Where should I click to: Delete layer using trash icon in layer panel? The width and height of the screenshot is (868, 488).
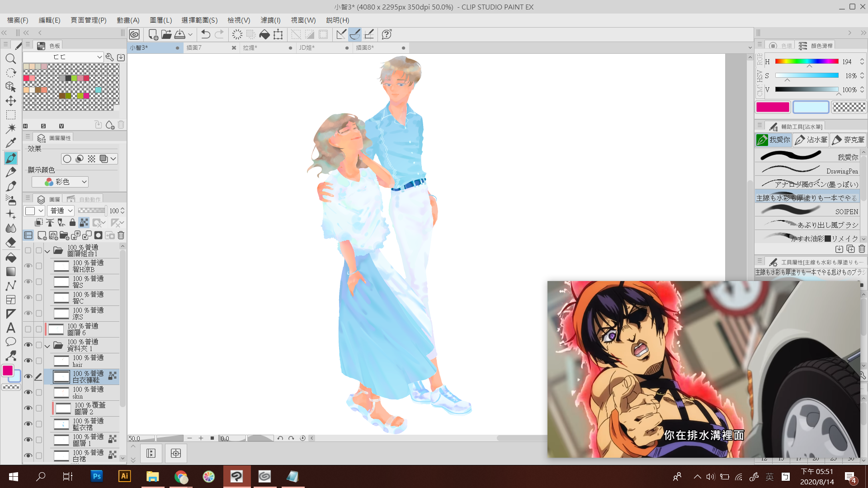click(x=121, y=235)
